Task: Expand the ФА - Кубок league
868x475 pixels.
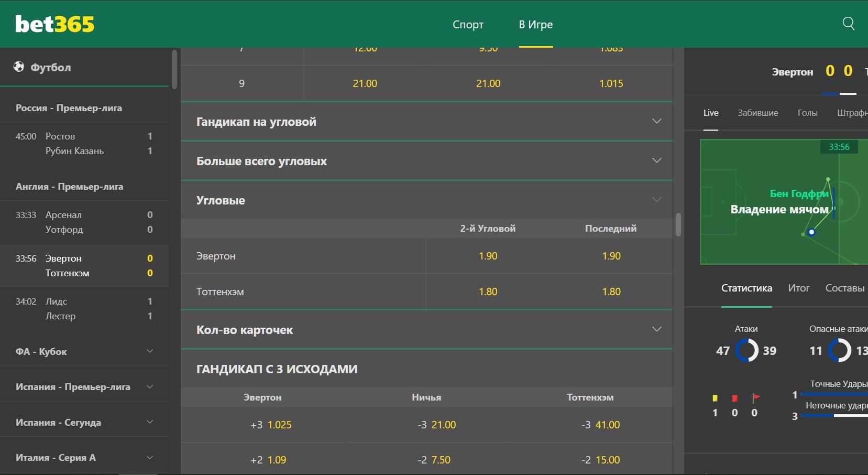Action: tap(84, 351)
